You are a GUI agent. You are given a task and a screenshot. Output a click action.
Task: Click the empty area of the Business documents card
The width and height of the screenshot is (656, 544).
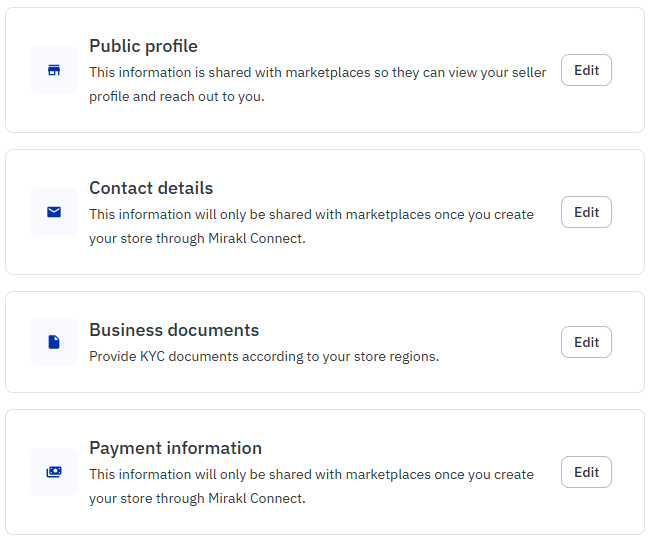[x=500, y=378]
